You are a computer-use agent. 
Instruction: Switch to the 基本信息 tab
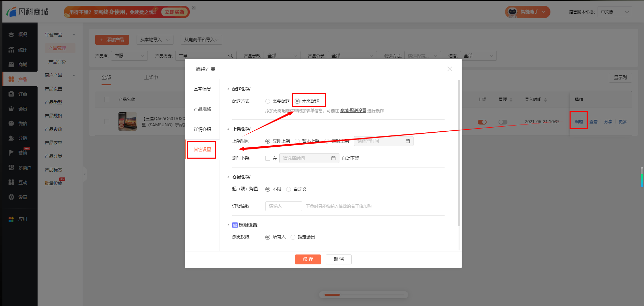[202, 89]
